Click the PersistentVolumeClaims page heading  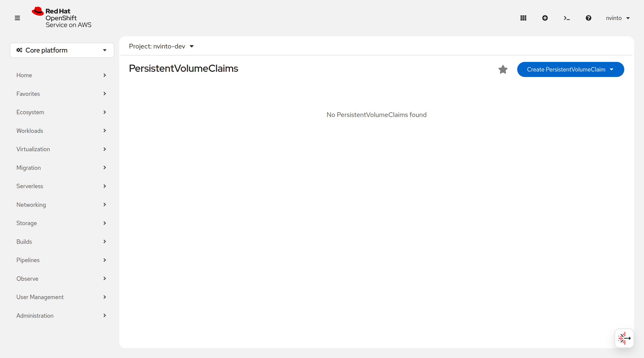[x=183, y=68]
